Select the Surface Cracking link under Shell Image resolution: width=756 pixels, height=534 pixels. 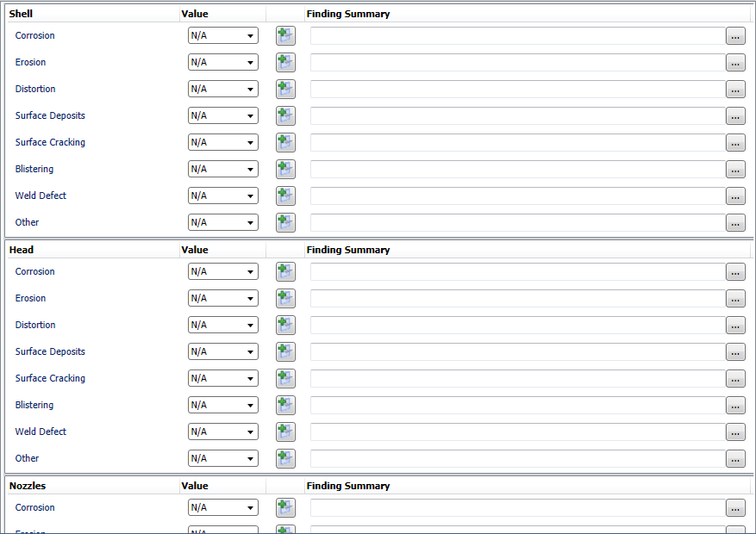point(49,142)
